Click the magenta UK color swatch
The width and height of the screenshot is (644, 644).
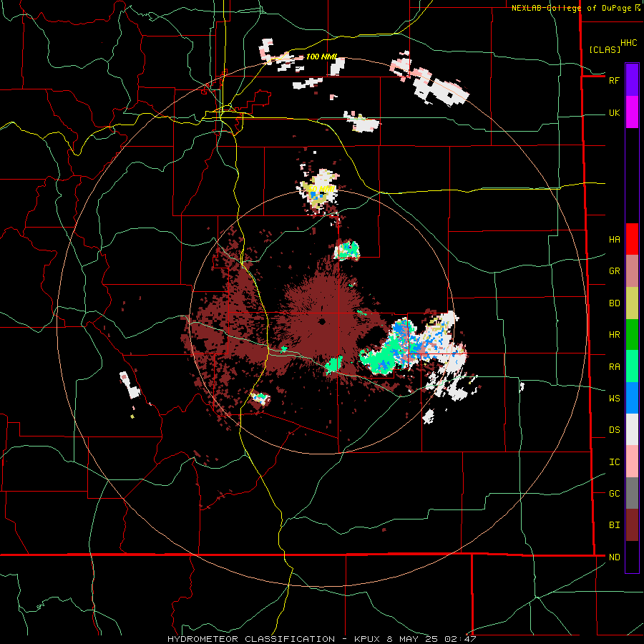pyautogui.click(x=632, y=112)
